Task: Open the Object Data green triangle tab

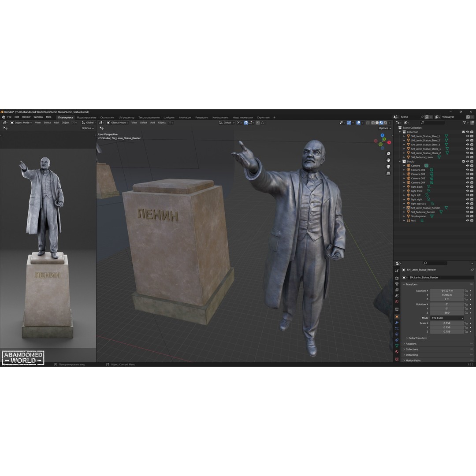Action: [x=397, y=346]
